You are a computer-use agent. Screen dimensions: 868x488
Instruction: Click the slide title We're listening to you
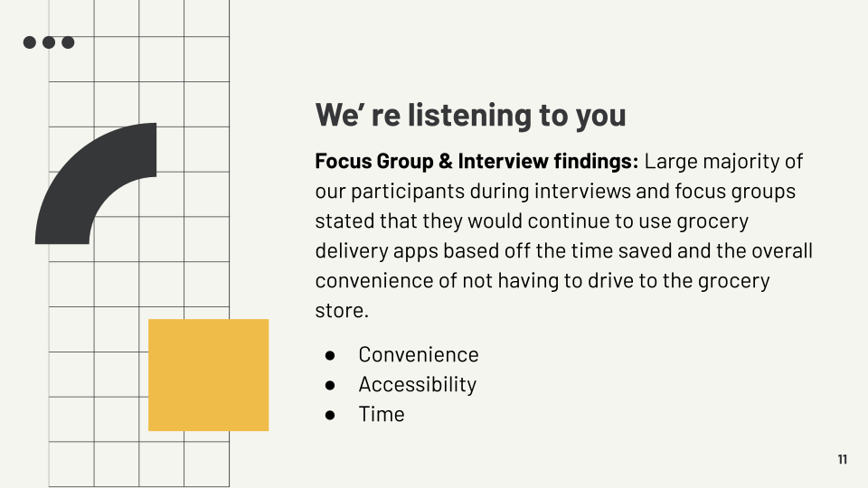(470, 115)
